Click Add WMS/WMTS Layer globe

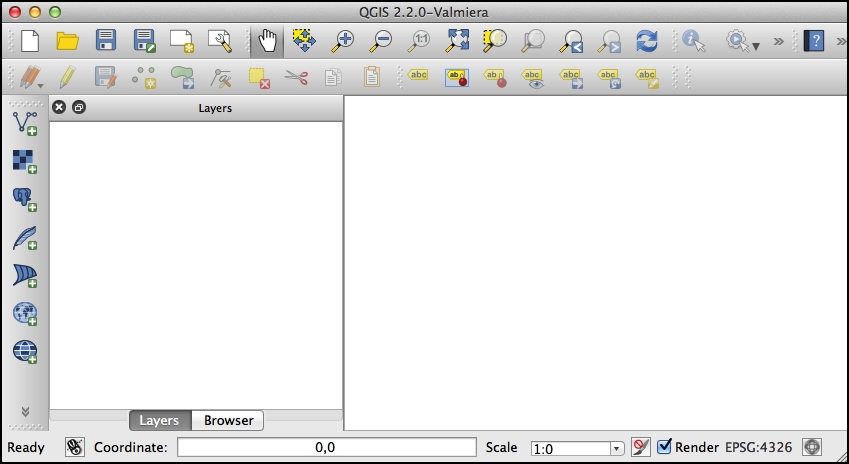25,314
